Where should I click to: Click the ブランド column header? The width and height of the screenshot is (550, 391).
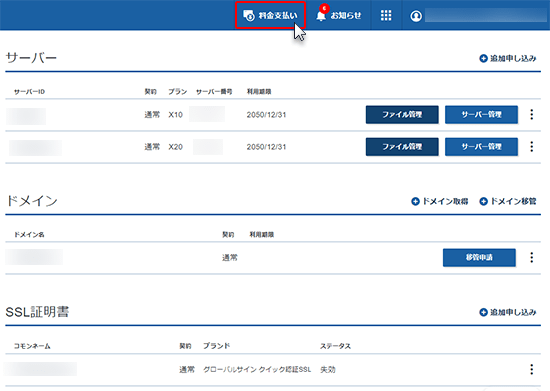(217, 346)
